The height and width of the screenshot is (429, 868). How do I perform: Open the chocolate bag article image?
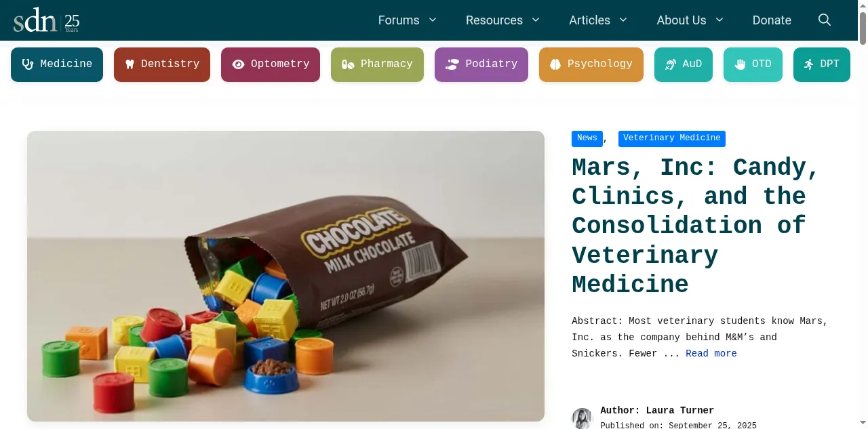[x=285, y=276]
